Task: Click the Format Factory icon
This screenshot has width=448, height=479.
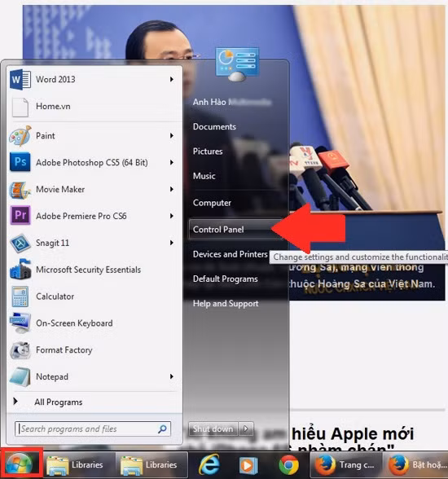Action: pyautogui.click(x=20, y=350)
